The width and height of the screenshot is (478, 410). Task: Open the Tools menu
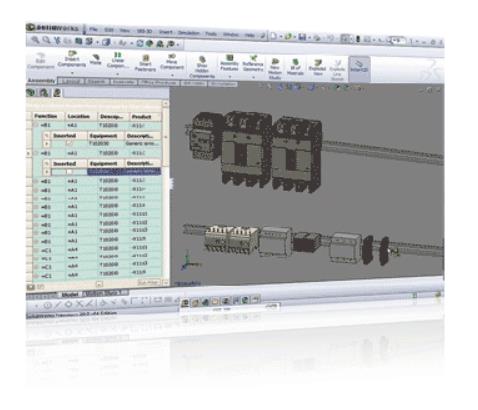pos(211,34)
